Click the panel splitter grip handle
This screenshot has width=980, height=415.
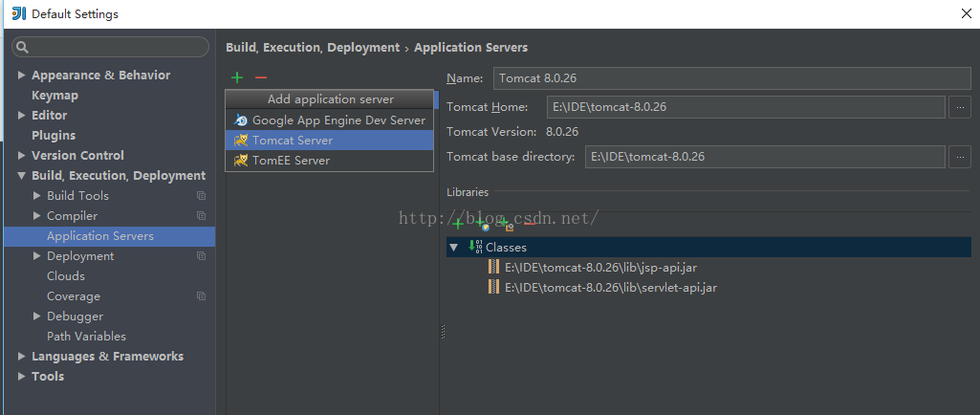[x=443, y=331]
